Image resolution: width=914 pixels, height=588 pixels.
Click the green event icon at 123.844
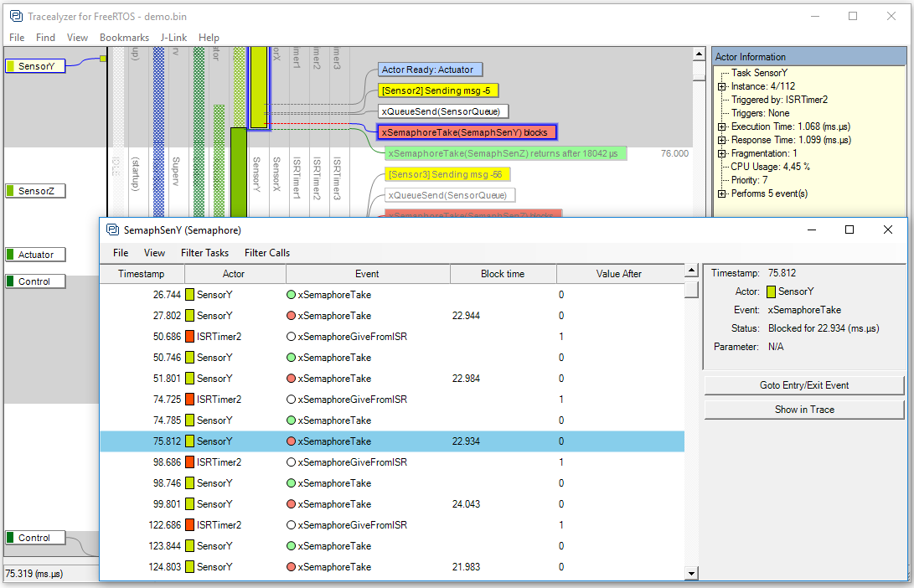pyautogui.click(x=291, y=546)
